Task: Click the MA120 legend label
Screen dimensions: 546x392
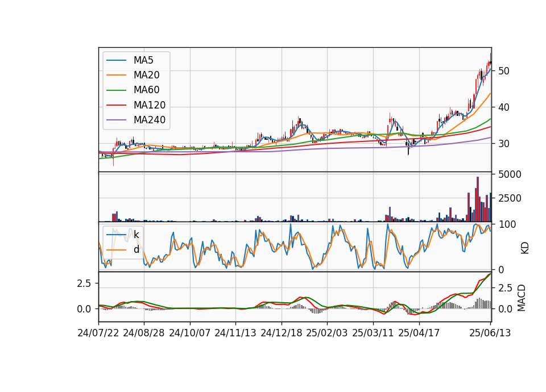Action: [x=150, y=105]
